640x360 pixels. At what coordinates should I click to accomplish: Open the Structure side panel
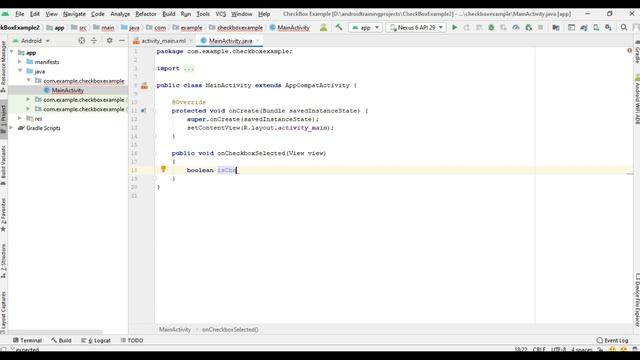coord(4,261)
